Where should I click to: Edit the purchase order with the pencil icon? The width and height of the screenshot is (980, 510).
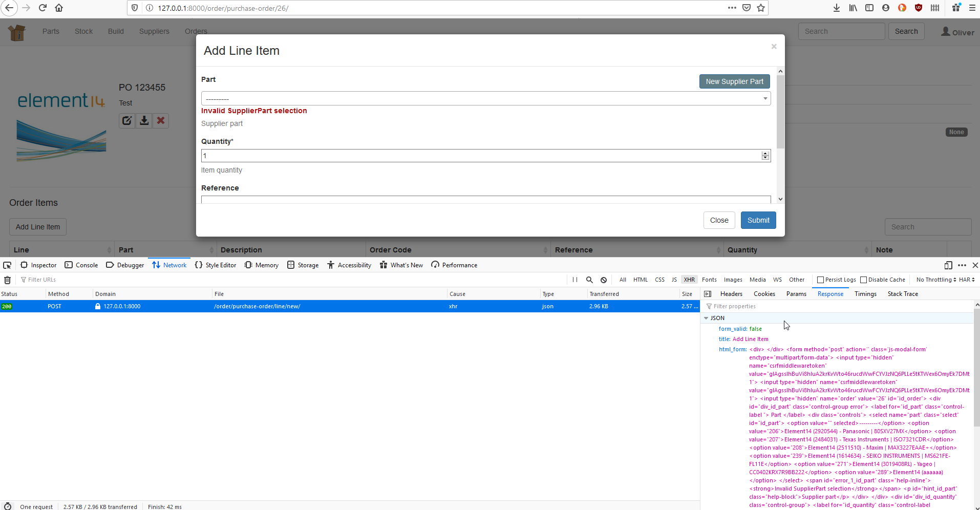[x=127, y=121]
